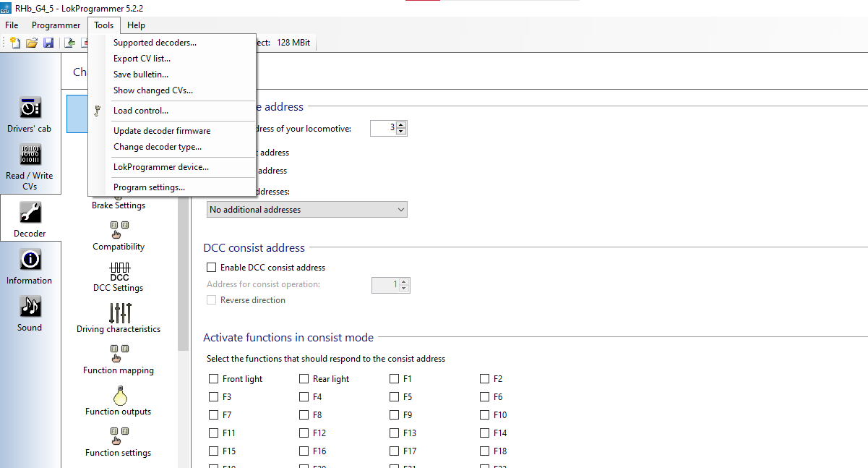Check the F2 function box
This screenshot has height=468, width=868.
pyautogui.click(x=484, y=379)
